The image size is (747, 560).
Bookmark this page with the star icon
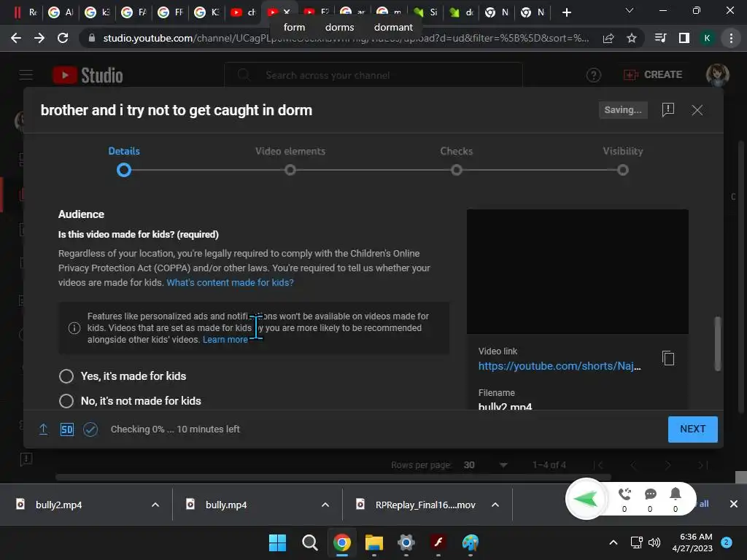click(x=632, y=38)
